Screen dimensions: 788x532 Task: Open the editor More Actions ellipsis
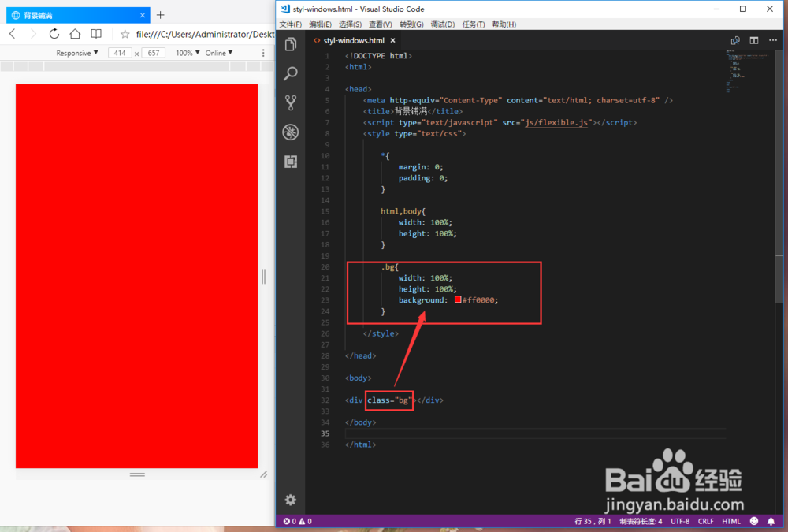coord(772,40)
